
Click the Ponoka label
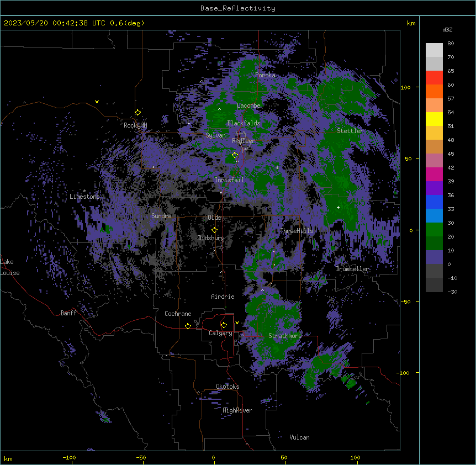[x=265, y=75]
